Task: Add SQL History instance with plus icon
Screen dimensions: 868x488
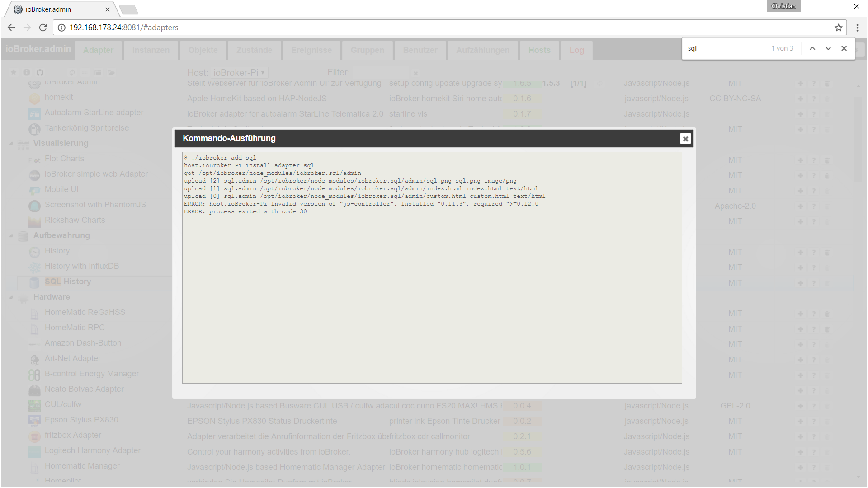Action: pyautogui.click(x=800, y=283)
